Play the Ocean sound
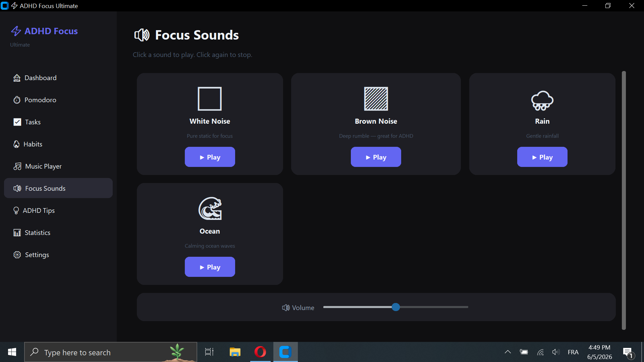644x362 pixels. (x=210, y=267)
